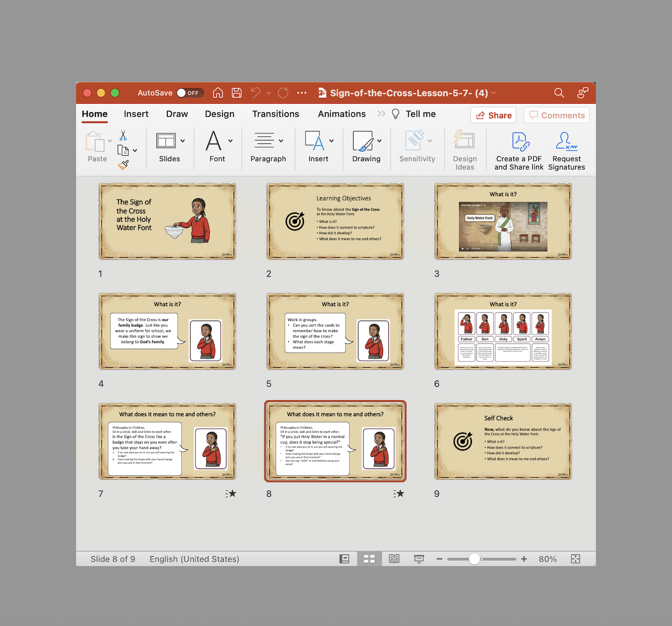
Task: Click the animation star under slide 7
Action: tap(231, 494)
